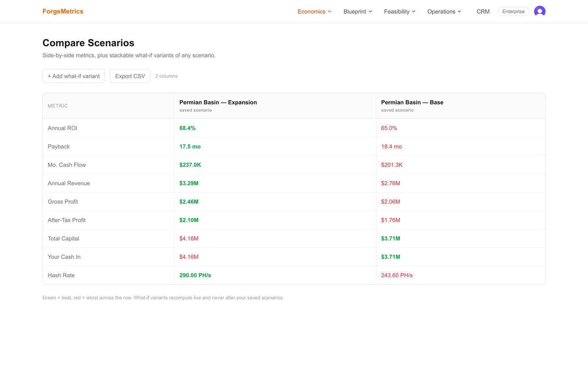Open the Feasibility dropdown menu
The image size is (588, 368).
tap(400, 11)
